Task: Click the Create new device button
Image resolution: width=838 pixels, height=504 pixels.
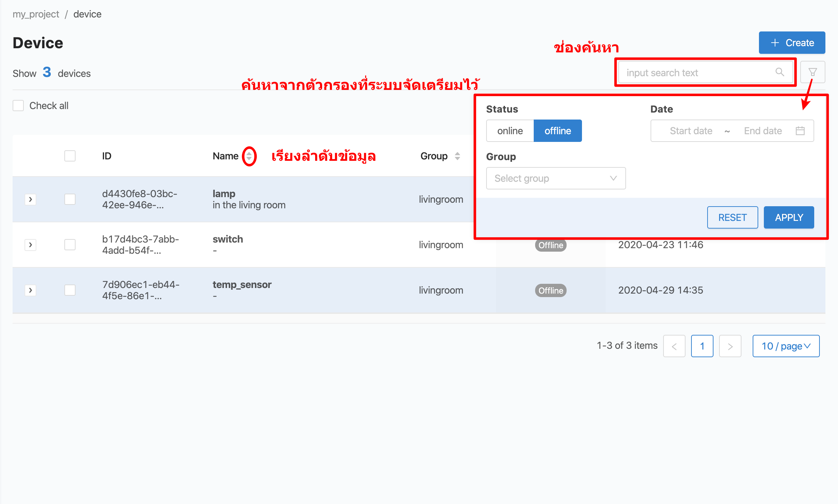Action: point(791,42)
